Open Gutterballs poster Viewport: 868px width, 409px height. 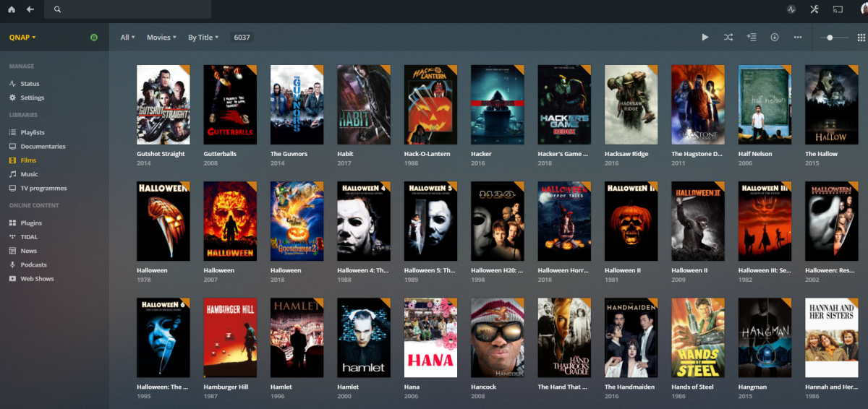tap(230, 105)
